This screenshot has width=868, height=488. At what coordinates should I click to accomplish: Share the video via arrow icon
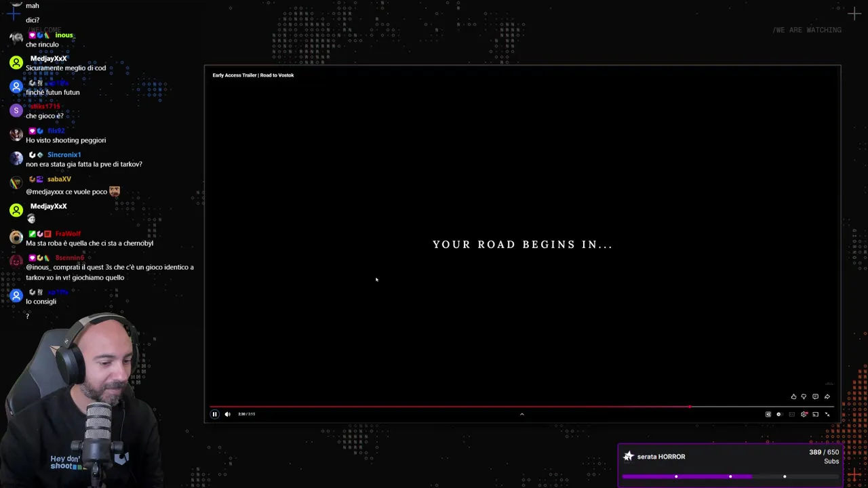pos(827,396)
